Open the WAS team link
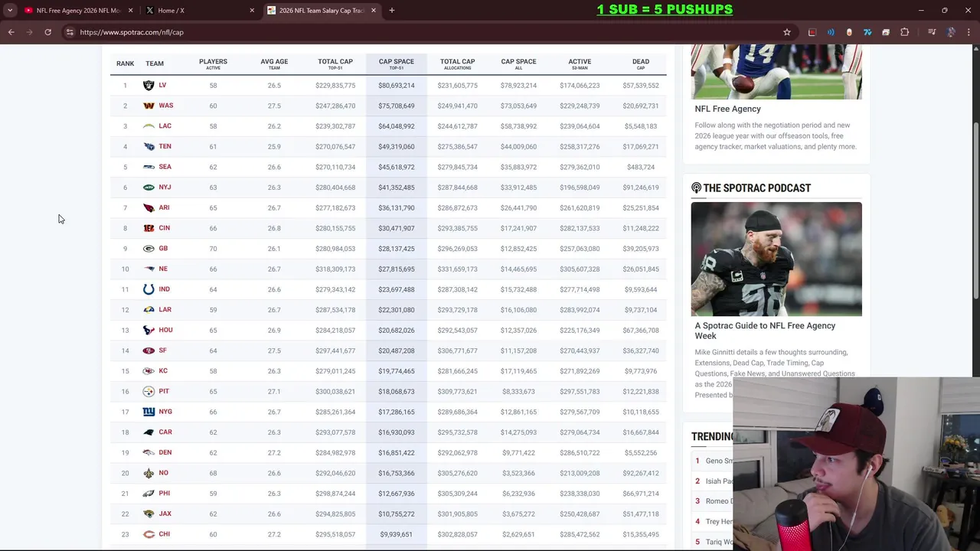 [166, 106]
